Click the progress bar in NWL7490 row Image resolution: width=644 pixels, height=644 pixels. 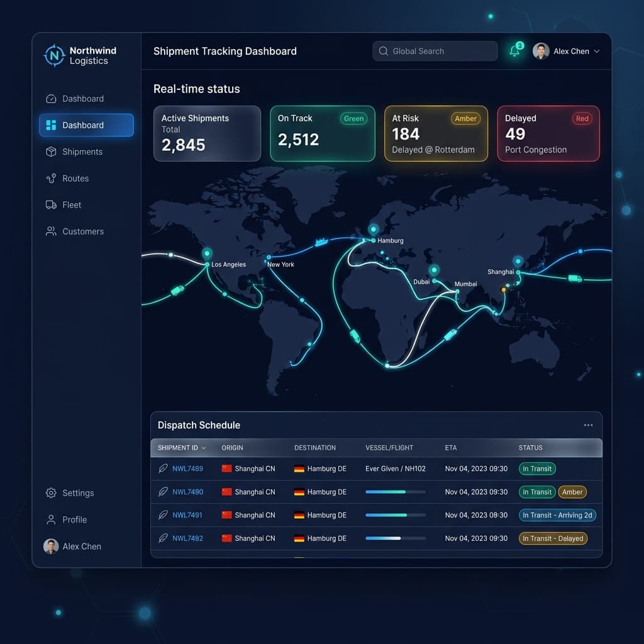pyautogui.click(x=395, y=492)
